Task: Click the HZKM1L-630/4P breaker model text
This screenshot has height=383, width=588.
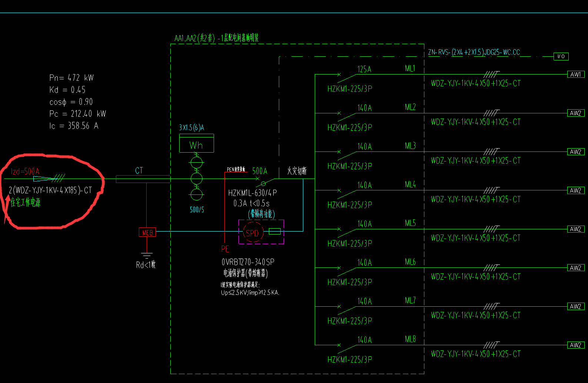Action: tap(253, 193)
